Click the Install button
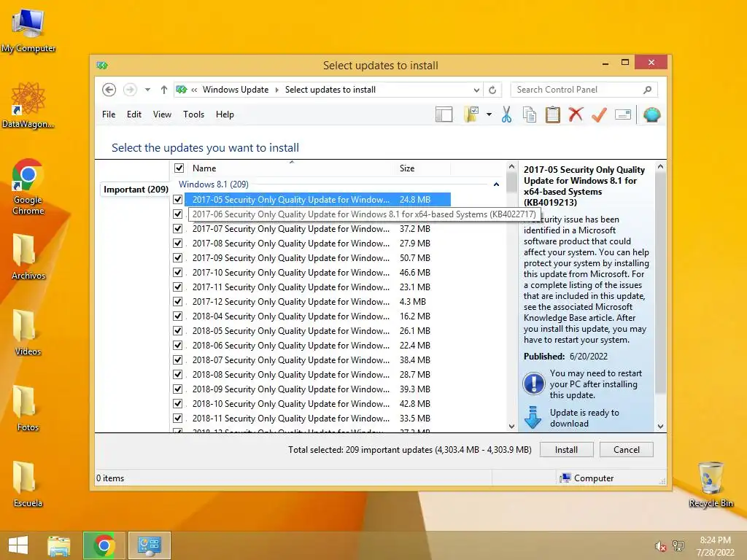 point(566,449)
